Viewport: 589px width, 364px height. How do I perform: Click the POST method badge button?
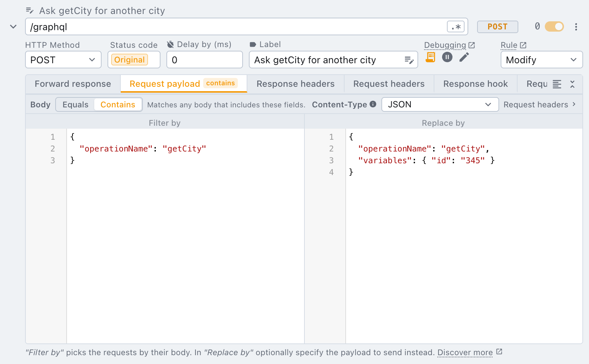click(x=498, y=27)
